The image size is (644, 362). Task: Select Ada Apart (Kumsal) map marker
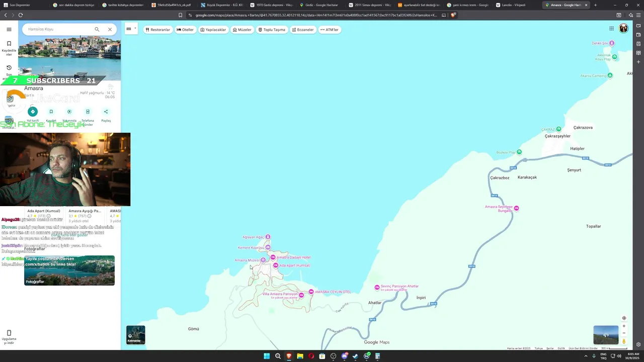pos(276,265)
